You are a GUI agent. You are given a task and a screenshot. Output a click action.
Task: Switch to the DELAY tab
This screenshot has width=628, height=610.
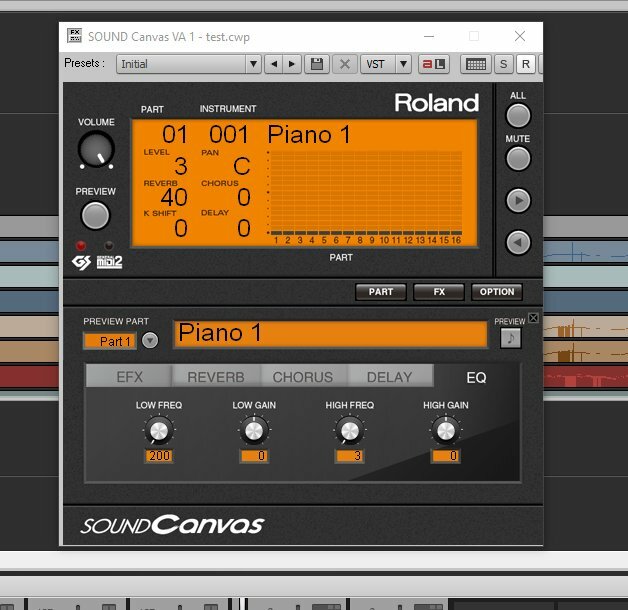390,376
